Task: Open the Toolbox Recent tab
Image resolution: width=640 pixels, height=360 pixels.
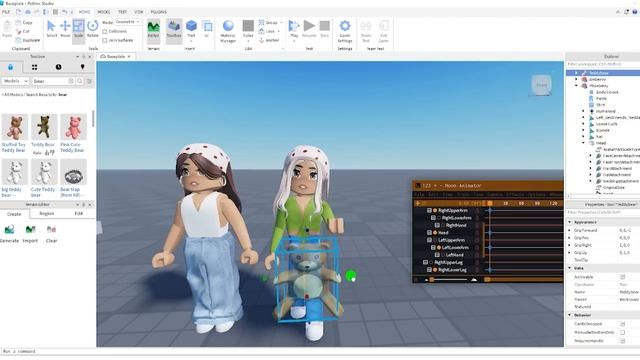Action: tap(58, 67)
